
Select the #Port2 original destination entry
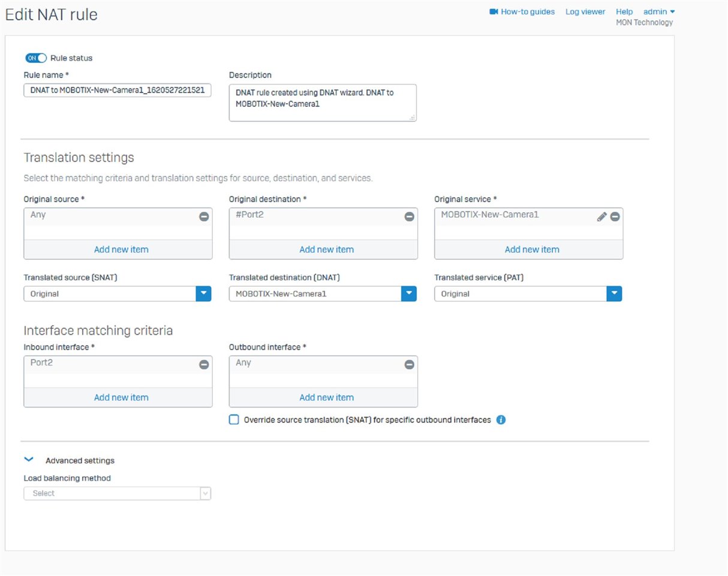tap(249, 215)
